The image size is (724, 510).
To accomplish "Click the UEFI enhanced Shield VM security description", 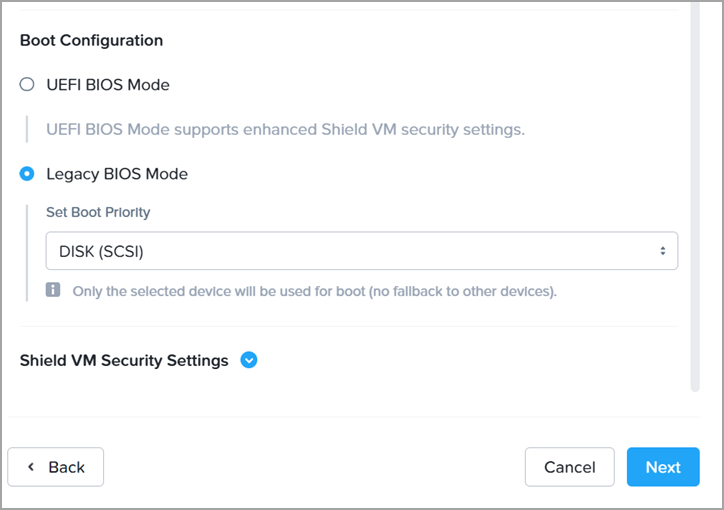I will [285, 129].
